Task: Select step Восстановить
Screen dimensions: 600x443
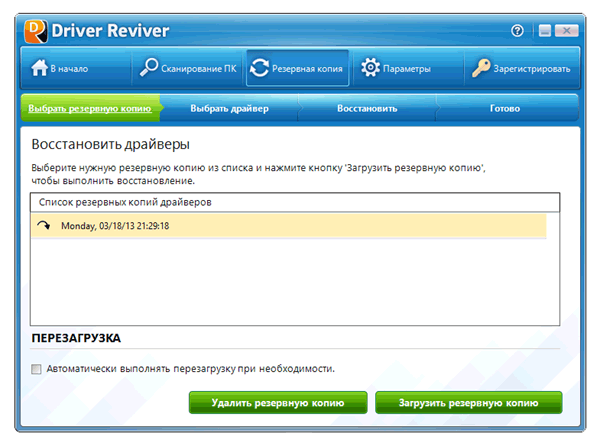Action: (367, 108)
